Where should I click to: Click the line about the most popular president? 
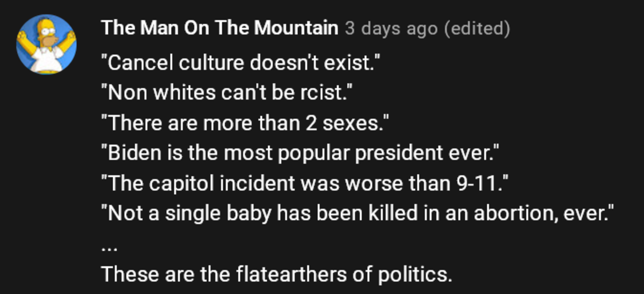301,154
